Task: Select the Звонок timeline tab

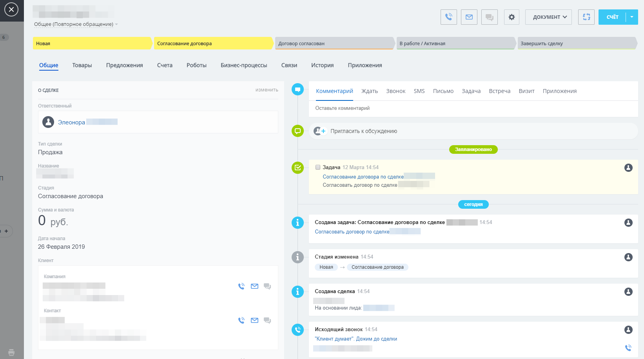Action: coord(396,91)
